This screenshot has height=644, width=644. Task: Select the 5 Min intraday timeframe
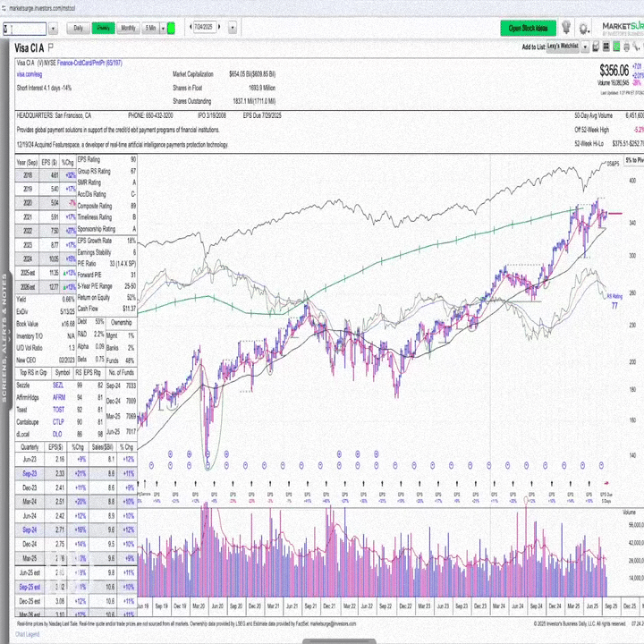150,28
